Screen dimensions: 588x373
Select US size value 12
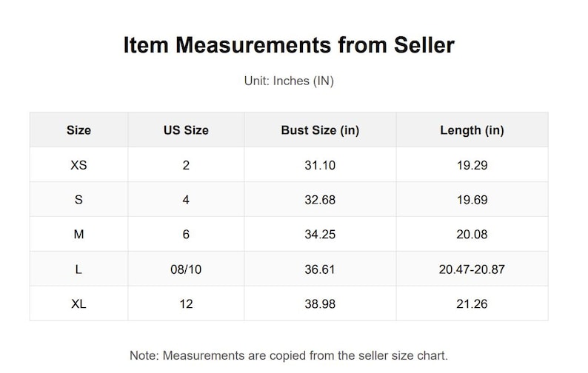click(186, 303)
